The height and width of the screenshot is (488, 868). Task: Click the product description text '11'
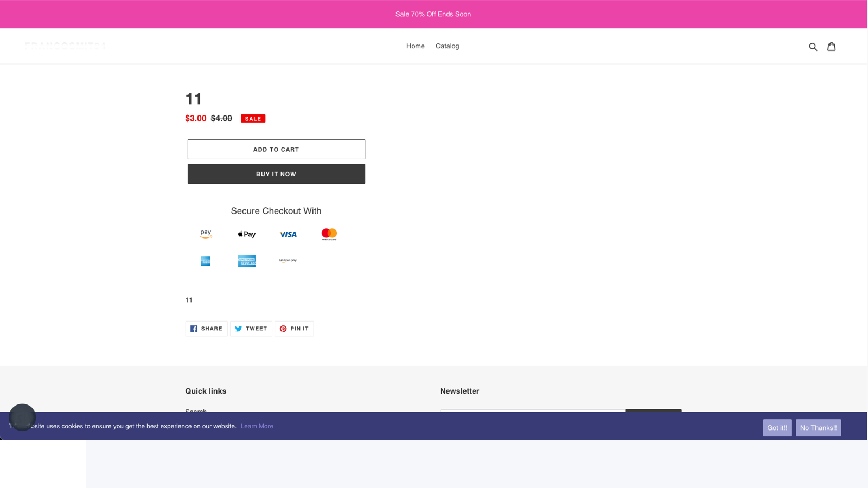(x=189, y=300)
